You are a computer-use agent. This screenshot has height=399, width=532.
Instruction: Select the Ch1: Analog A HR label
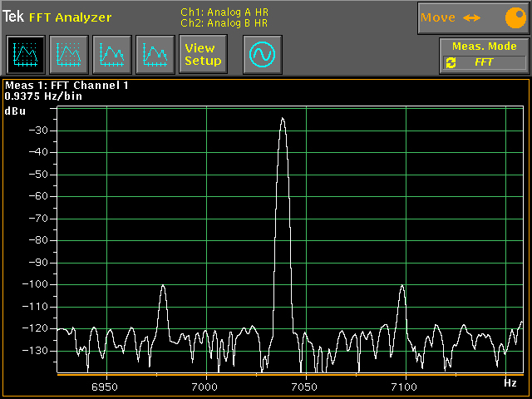[224, 12]
